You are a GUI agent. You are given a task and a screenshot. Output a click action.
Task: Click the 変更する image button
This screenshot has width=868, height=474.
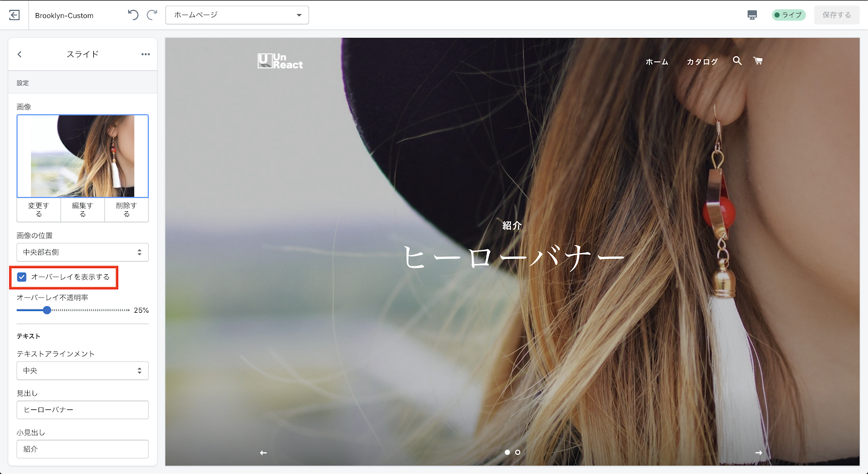[x=39, y=210]
